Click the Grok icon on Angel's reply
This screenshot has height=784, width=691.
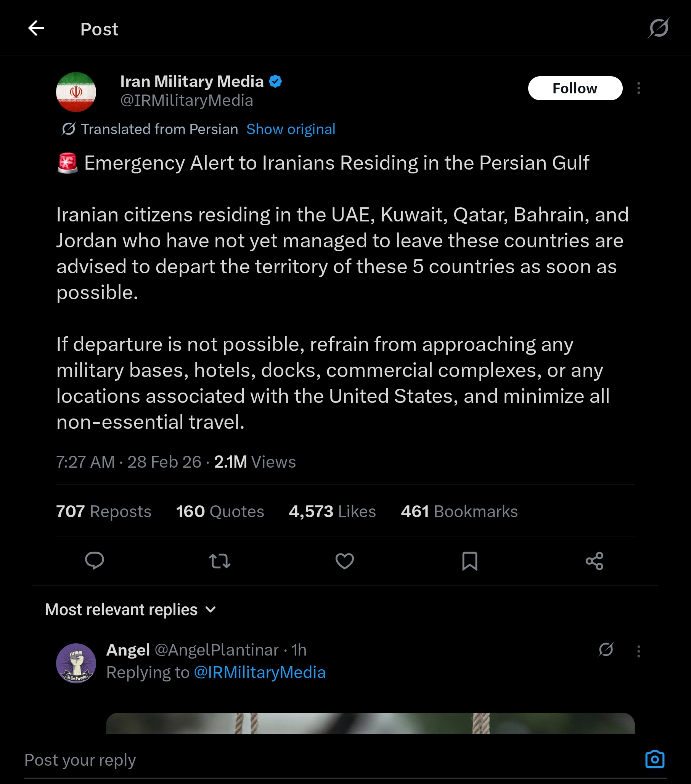click(606, 650)
